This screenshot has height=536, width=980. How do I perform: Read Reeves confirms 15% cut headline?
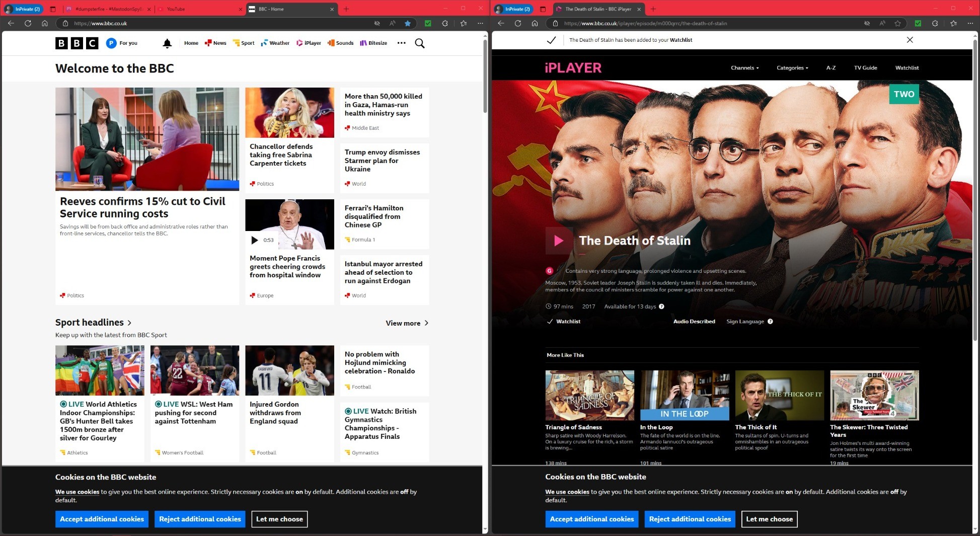(142, 207)
